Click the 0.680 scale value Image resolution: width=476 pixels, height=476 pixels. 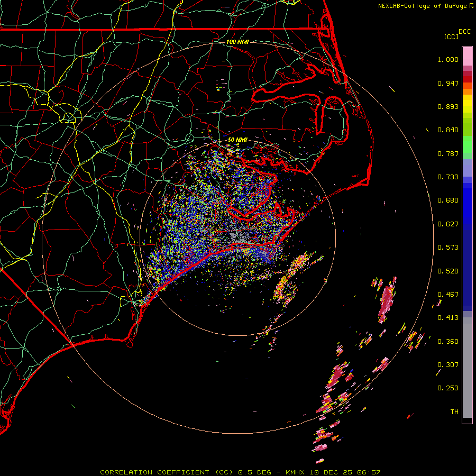(x=448, y=200)
